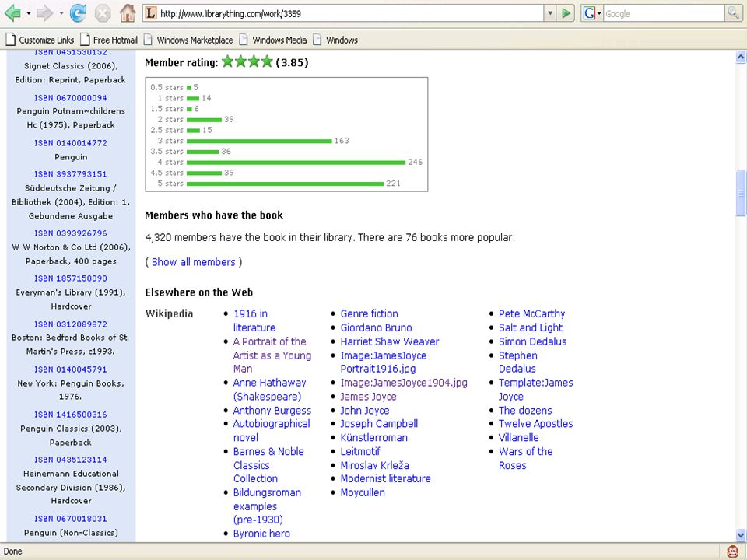
Task: Open the Leitmotif link
Action: (x=360, y=451)
